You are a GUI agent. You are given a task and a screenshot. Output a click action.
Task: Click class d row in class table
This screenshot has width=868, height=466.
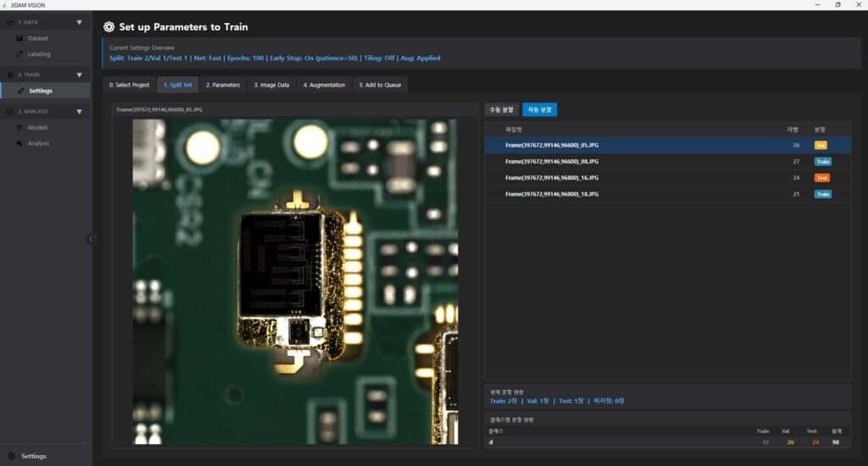point(668,442)
